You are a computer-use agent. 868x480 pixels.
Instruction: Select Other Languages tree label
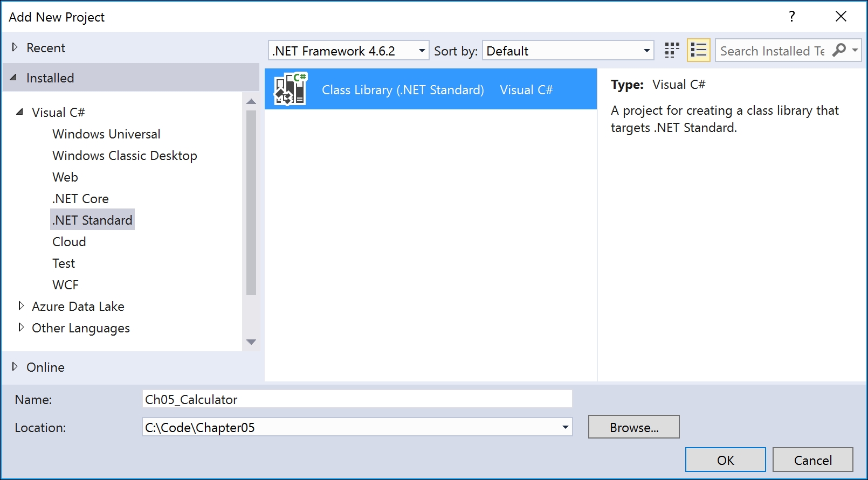[x=81, y=328]
